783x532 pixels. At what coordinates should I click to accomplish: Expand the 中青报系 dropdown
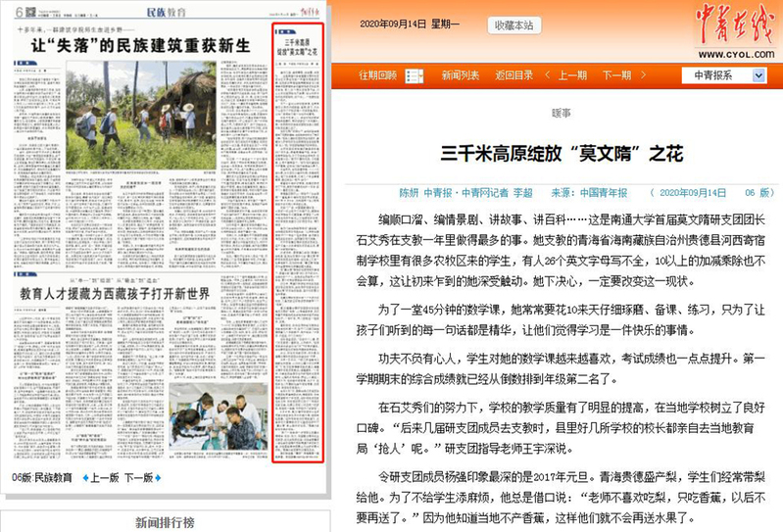(x=723, y=75)
